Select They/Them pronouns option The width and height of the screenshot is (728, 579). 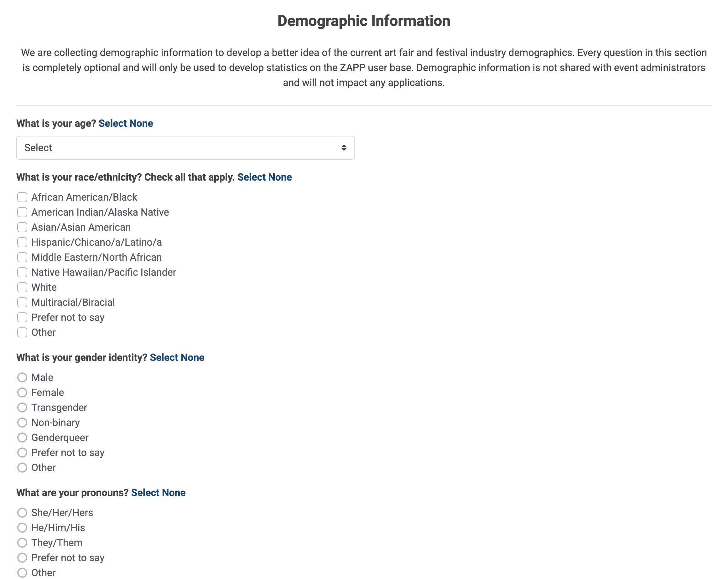point(22,543)
